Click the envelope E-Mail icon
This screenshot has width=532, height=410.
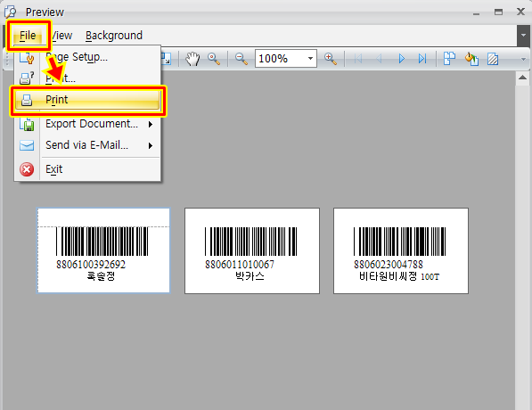coord(27,145)
